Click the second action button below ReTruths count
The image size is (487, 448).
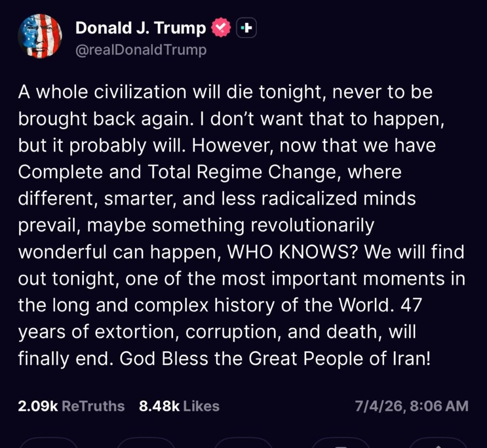click(x=145, y=443)
